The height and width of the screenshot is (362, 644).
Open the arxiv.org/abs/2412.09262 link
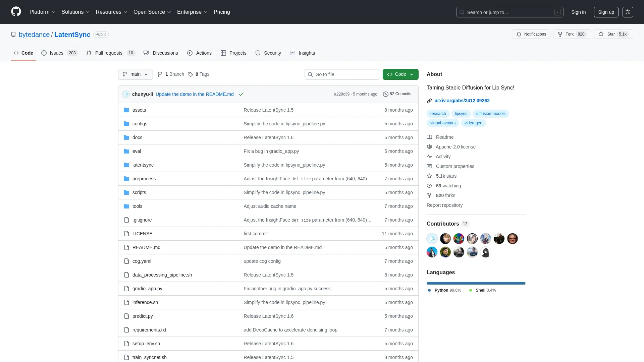[x=462, y=101]
